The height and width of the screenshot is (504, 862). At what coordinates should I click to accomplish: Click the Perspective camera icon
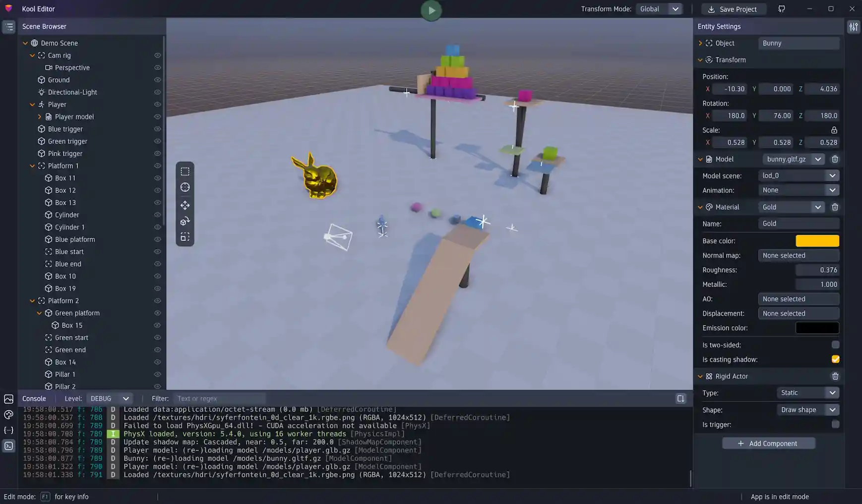49,68
